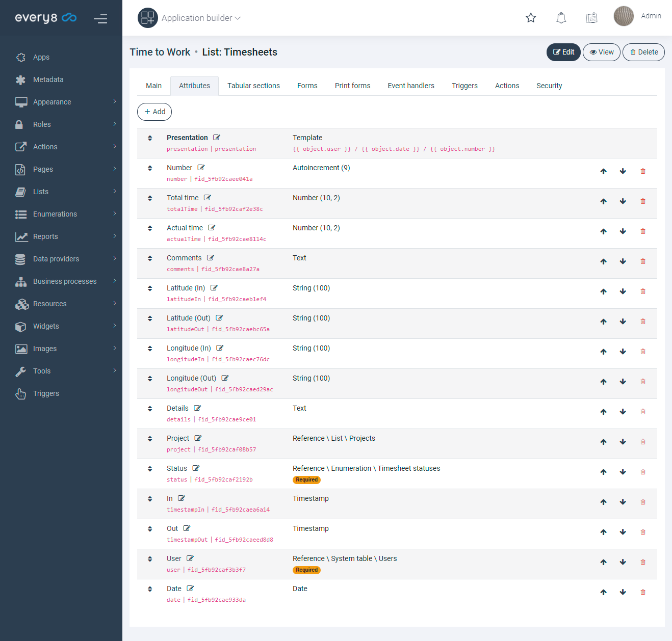The height and width of the screenshot is (641, 672).
Task: Click the Add attribute button
Action: 154,112
